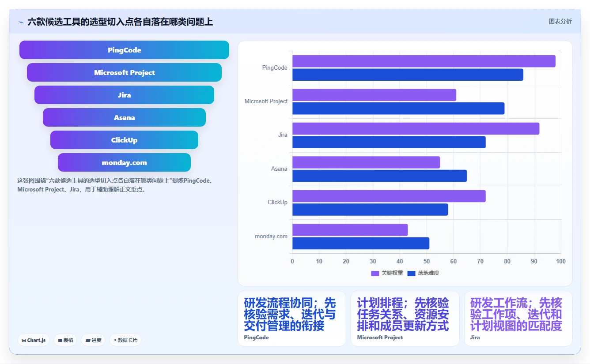Select the Jira funnel bar
The width and height of the screenshot is (590, 364).
click(124, 95)
